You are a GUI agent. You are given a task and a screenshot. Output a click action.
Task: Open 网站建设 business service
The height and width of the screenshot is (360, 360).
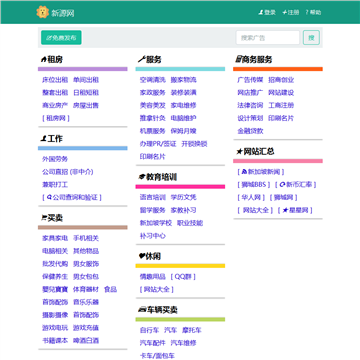click(281, 93)
